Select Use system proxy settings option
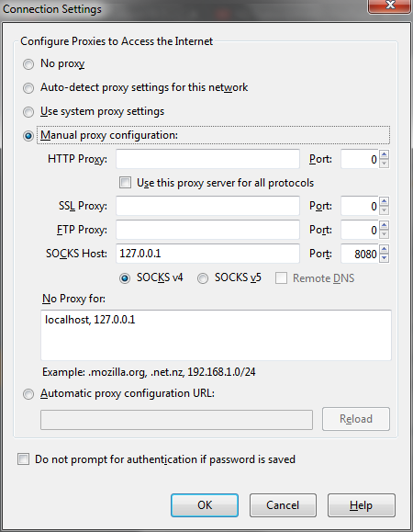The image size is (413, 532). (28, 111)
